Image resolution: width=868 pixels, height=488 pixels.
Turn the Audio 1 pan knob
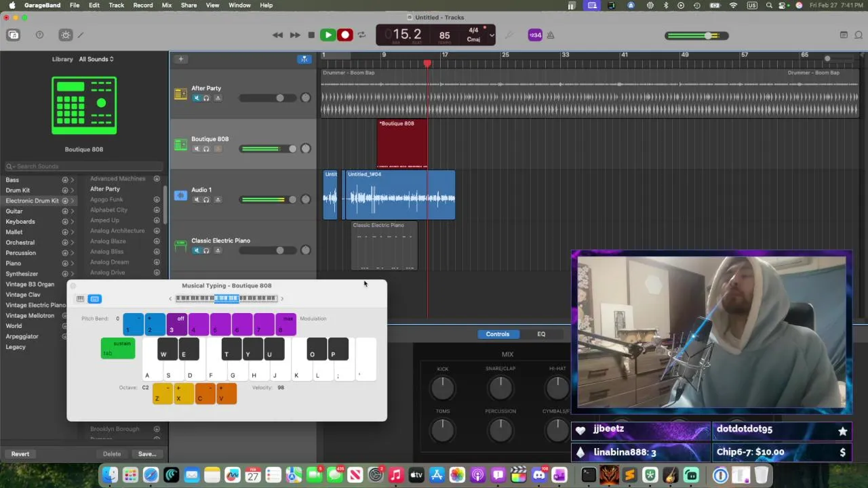pos(305,199)
